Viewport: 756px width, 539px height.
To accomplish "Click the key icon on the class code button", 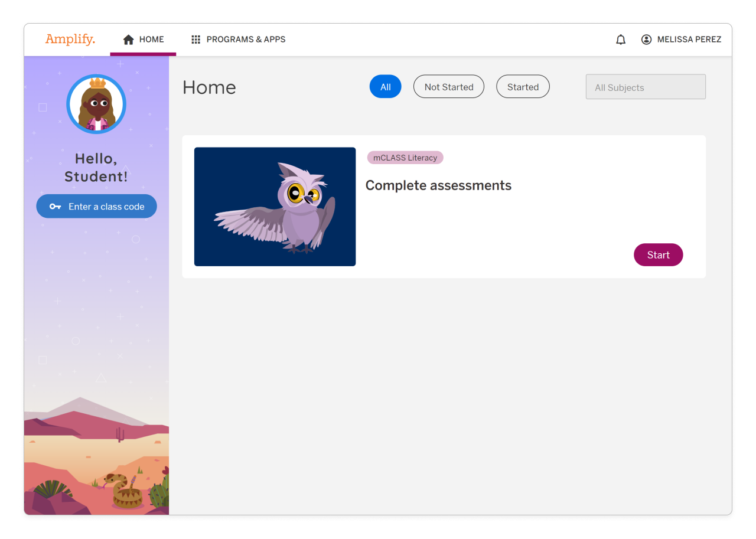I will 55,207.
